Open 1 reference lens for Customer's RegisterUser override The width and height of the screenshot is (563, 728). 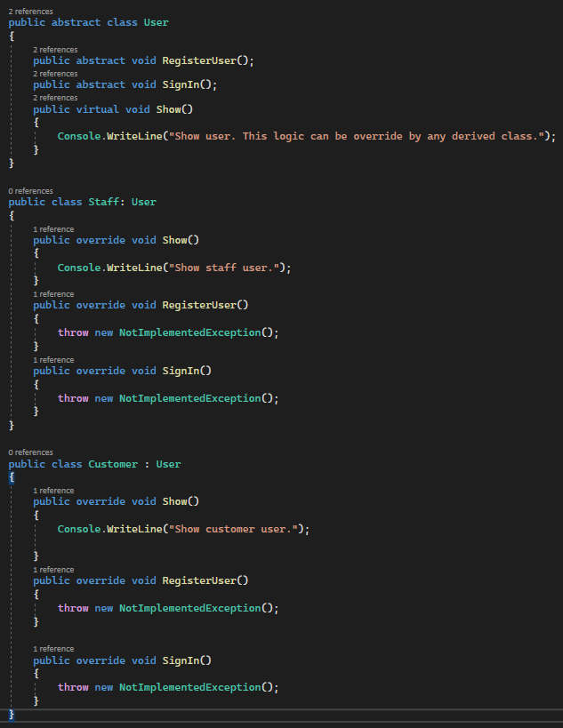click(53, 570)
